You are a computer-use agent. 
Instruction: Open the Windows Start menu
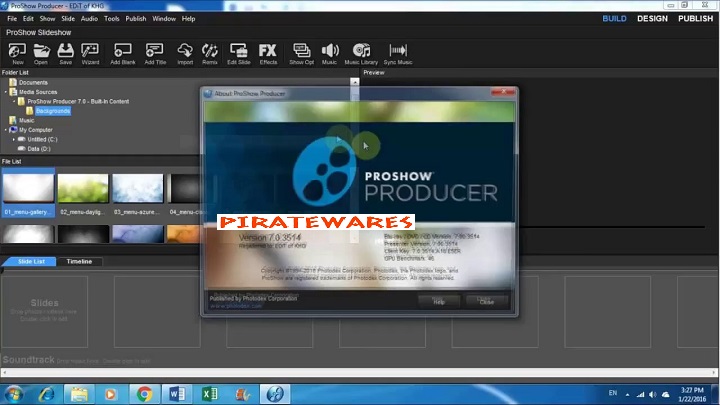click(13, 394)
